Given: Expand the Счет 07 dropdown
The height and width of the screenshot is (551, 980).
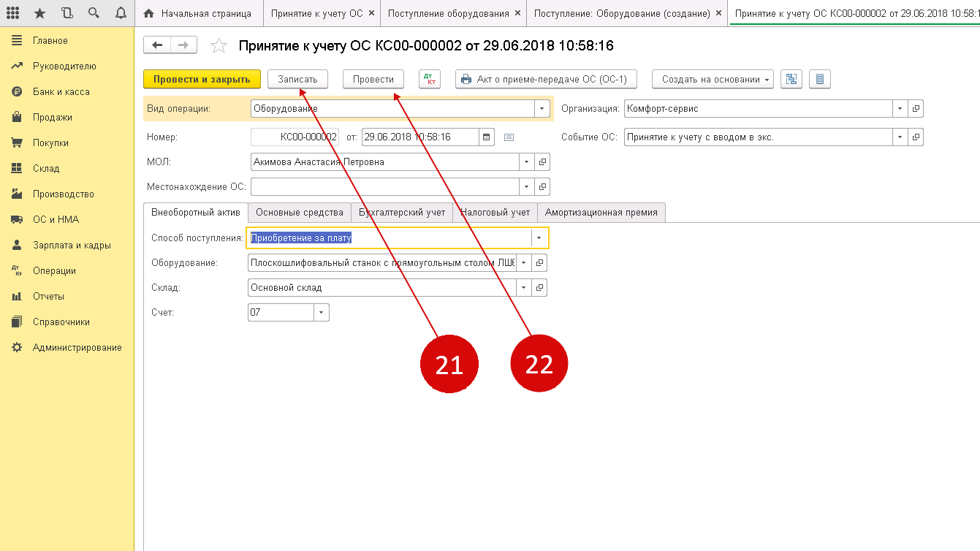Looking at the screenshot, I should tap(322, 313).
